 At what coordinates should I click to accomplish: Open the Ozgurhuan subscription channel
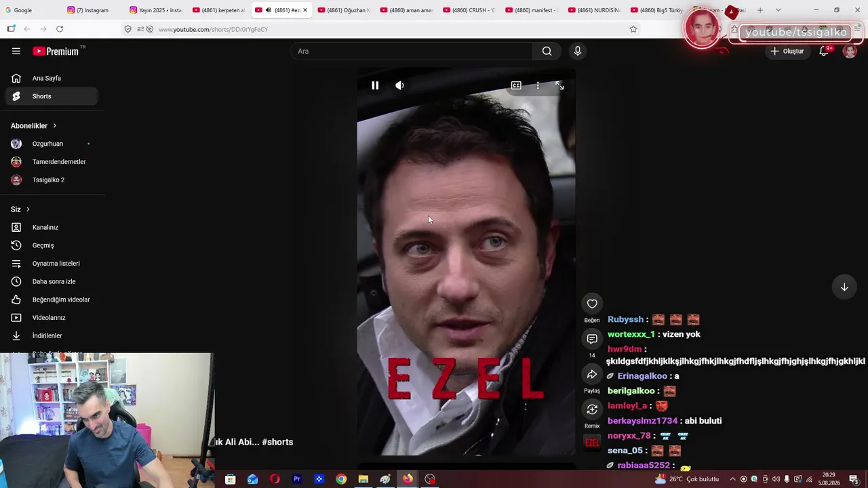[52, 144]
